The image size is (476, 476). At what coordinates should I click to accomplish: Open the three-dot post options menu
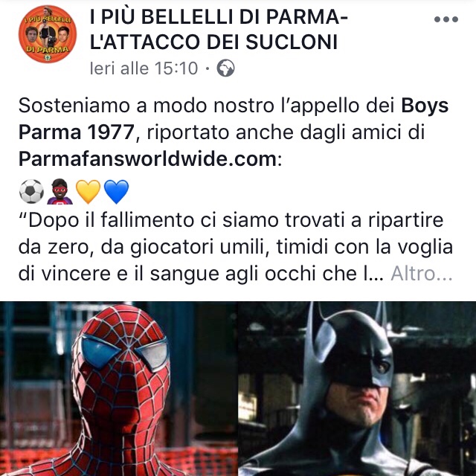click(446, 19)
